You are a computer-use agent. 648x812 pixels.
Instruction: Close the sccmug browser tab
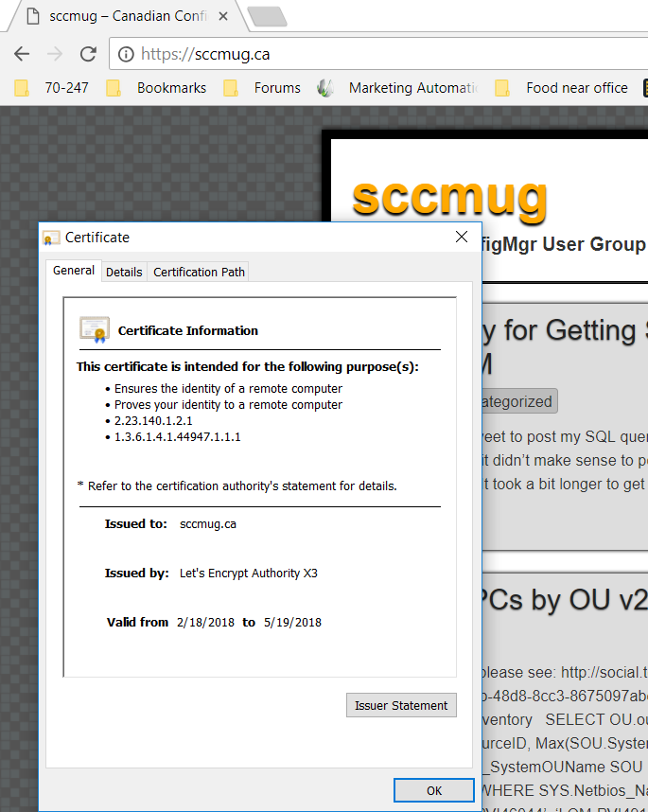click(x=223, y=17)
